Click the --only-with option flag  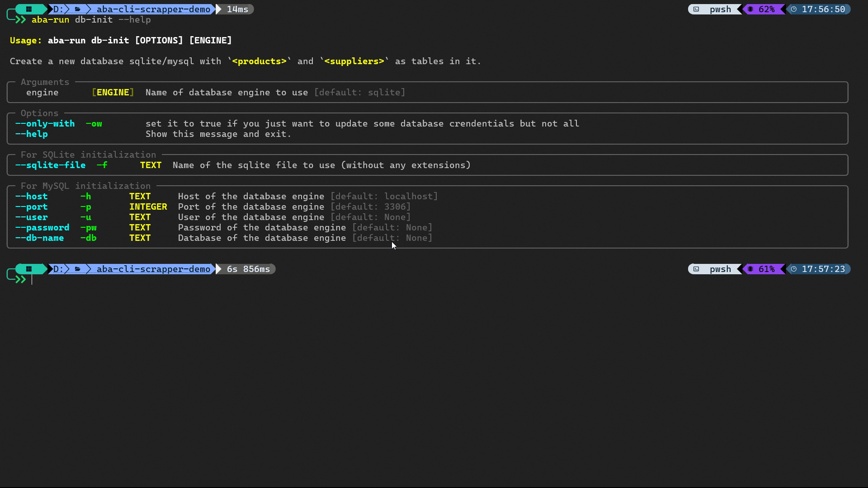tap(45, 123)
